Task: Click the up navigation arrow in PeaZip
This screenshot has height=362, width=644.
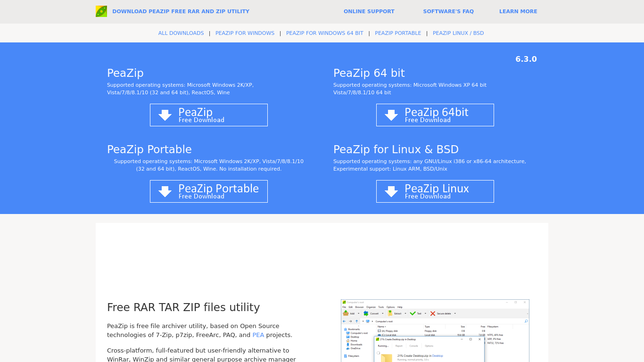Action: point(356,321)
